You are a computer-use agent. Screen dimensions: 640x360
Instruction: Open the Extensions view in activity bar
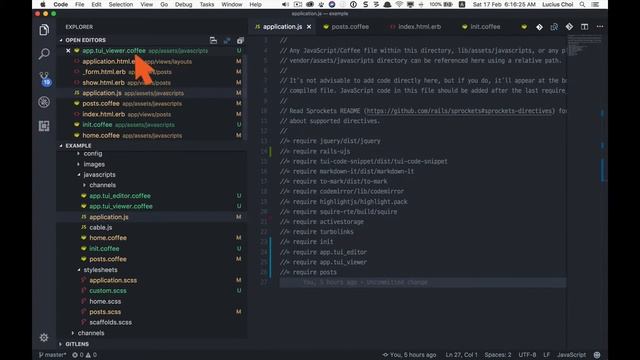[x=44, y=126]
